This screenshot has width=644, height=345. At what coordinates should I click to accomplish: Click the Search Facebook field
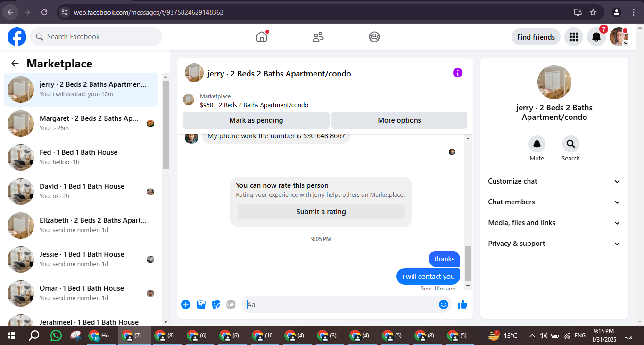coord(96,37)
